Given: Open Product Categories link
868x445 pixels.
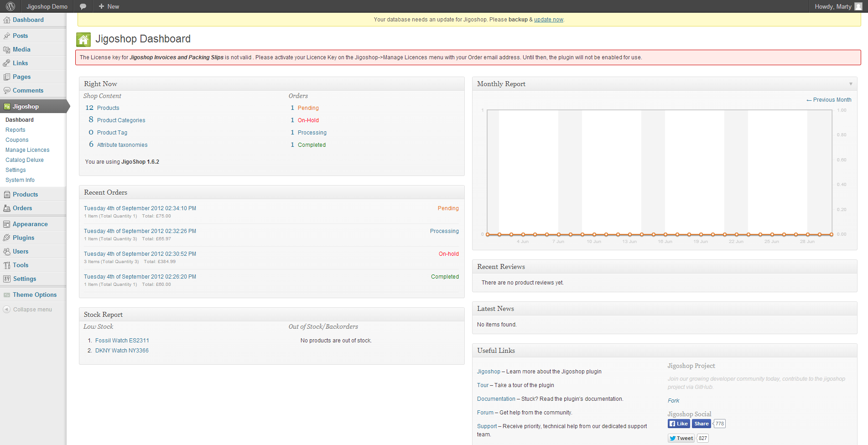Looking at the screenshot, I should tap(121, 120).
